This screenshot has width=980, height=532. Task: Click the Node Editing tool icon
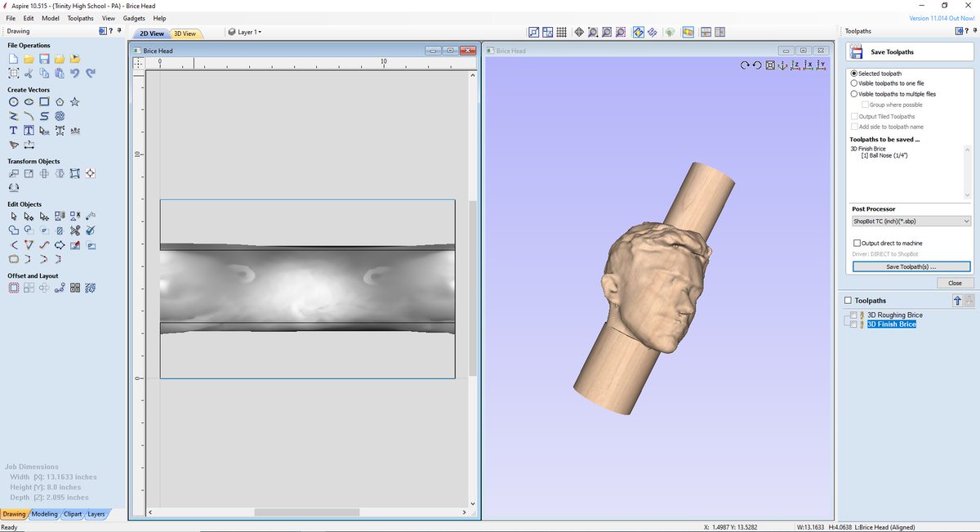(29, 217)
